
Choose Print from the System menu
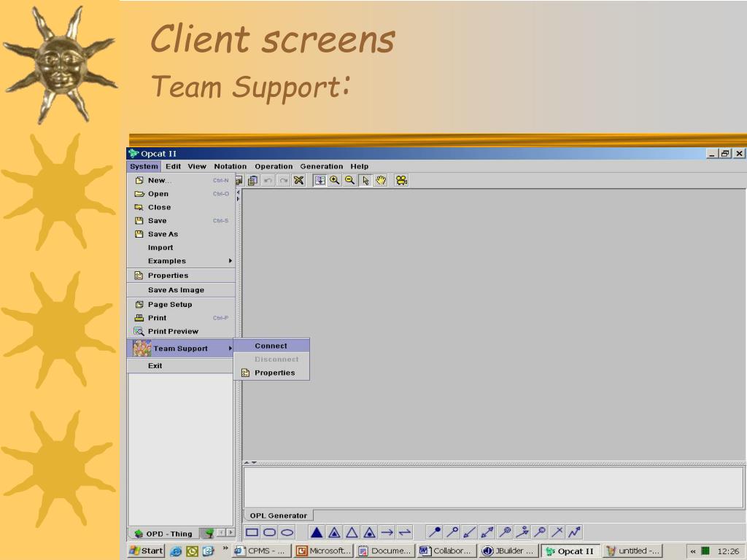tap(182, 318)
